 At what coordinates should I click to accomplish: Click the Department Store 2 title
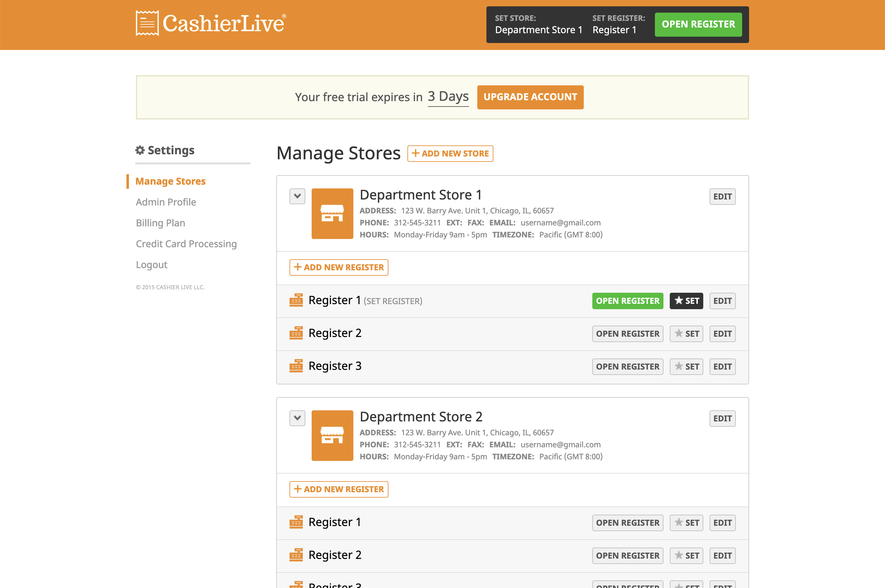(421, 417)
